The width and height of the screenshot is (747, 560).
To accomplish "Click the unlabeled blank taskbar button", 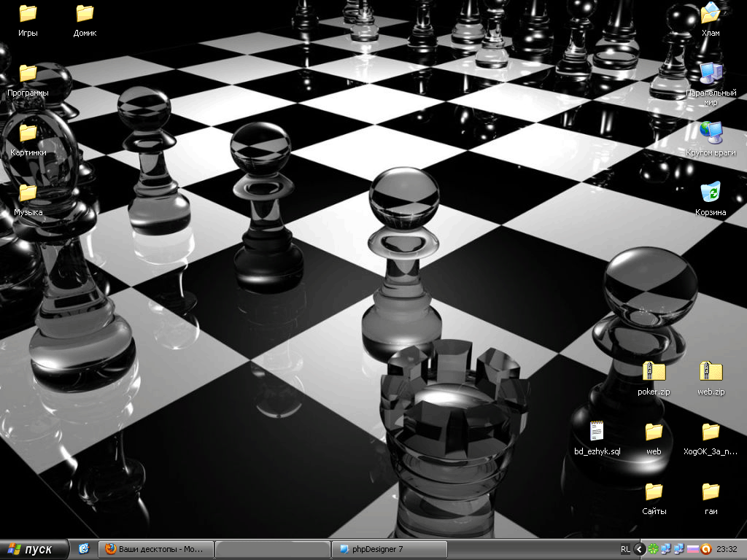I will click(x=273, y=549).
